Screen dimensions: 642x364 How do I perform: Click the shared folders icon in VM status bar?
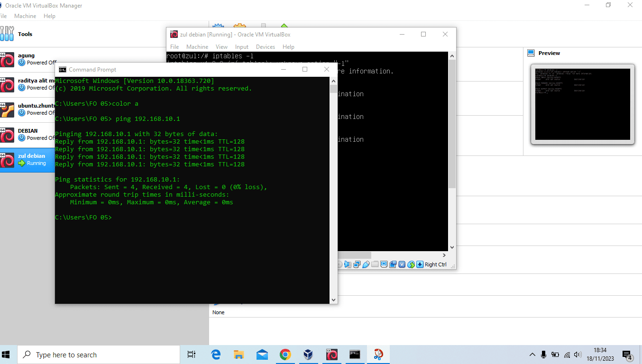pos(375,264)
